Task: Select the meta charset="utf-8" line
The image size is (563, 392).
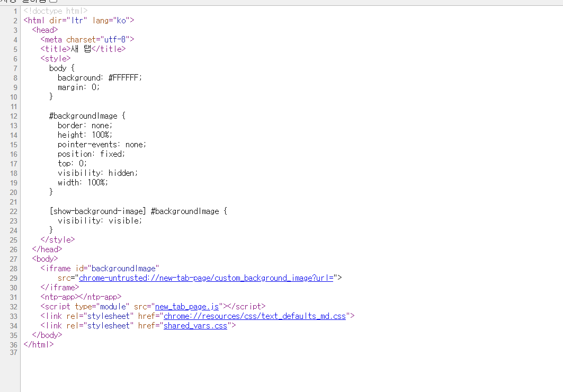Action: (87, 40)
